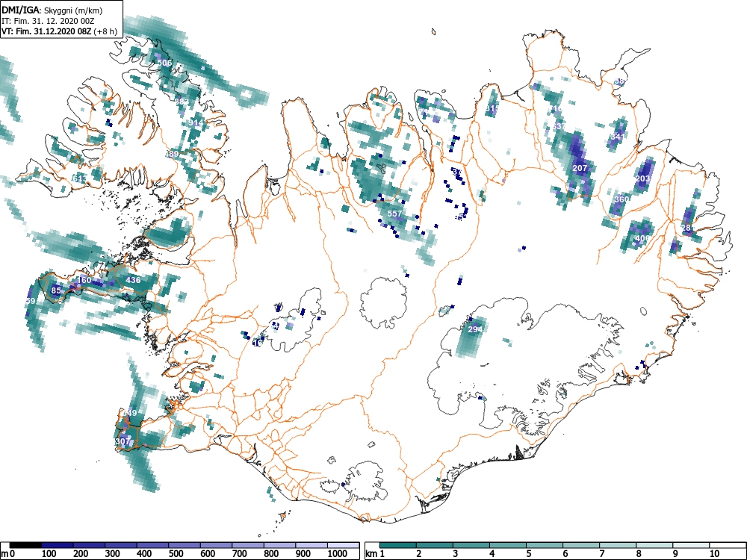This screenshot has width=747, height=560.
Task: Click the dark teal 1–2 km legend swatch
Action: (x=398, y=545)
